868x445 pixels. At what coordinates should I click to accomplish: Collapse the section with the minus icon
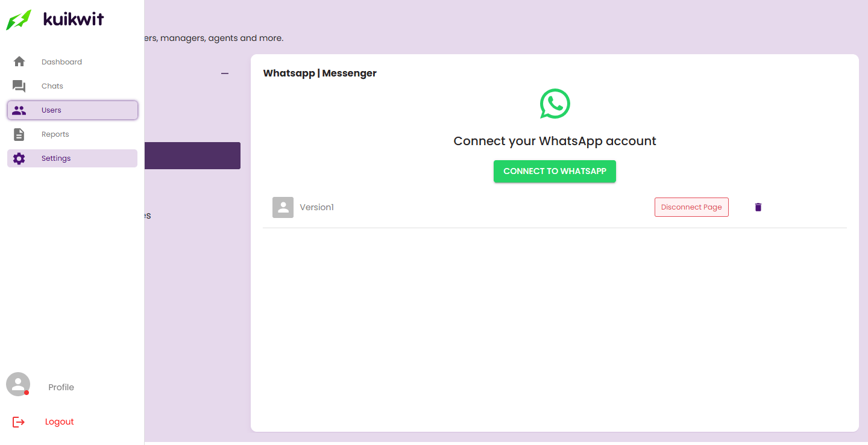(225, 73)
